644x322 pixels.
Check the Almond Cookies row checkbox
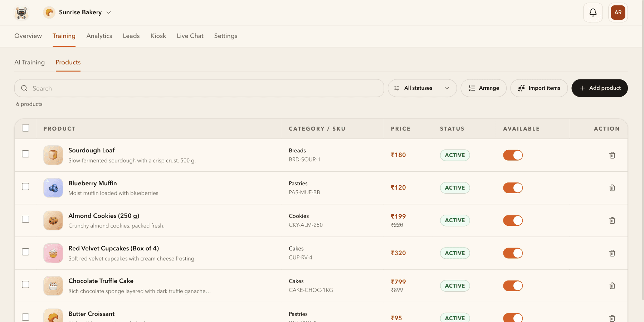click(x=25, y=219)
